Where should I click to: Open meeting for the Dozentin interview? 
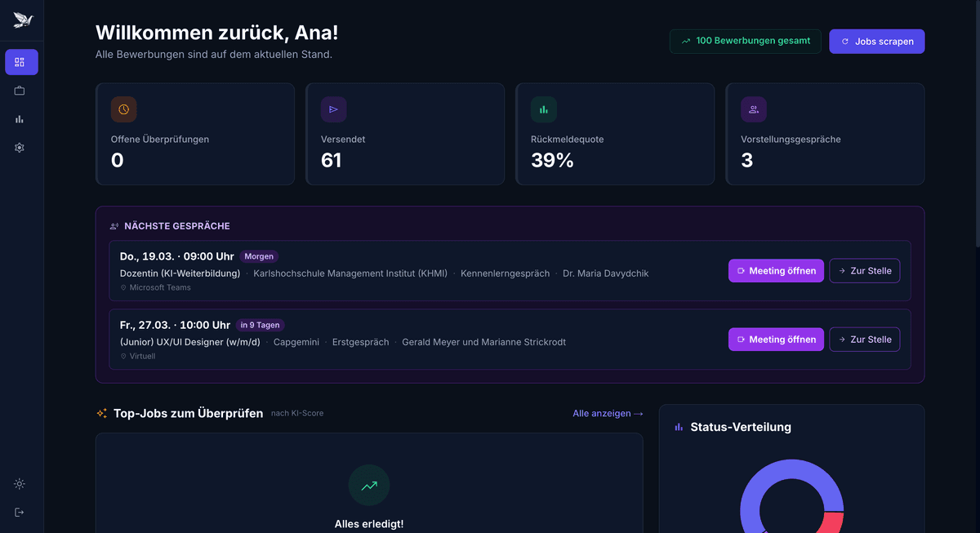776,271
